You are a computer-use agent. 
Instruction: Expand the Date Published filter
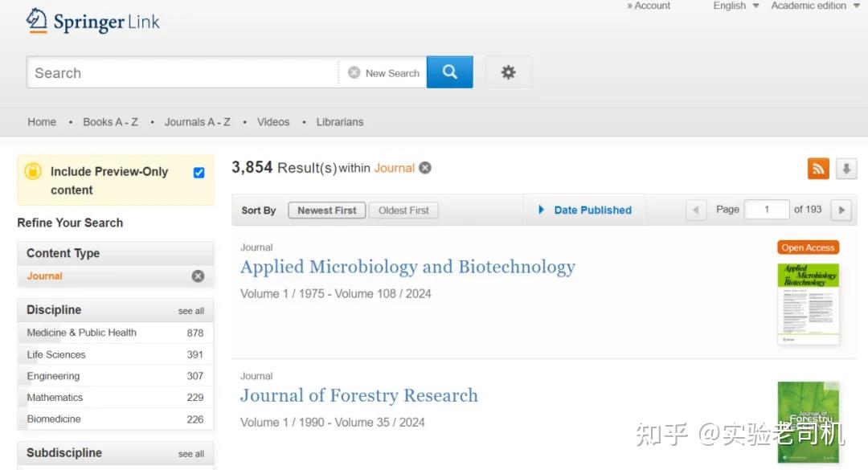[x=585, y=210]
